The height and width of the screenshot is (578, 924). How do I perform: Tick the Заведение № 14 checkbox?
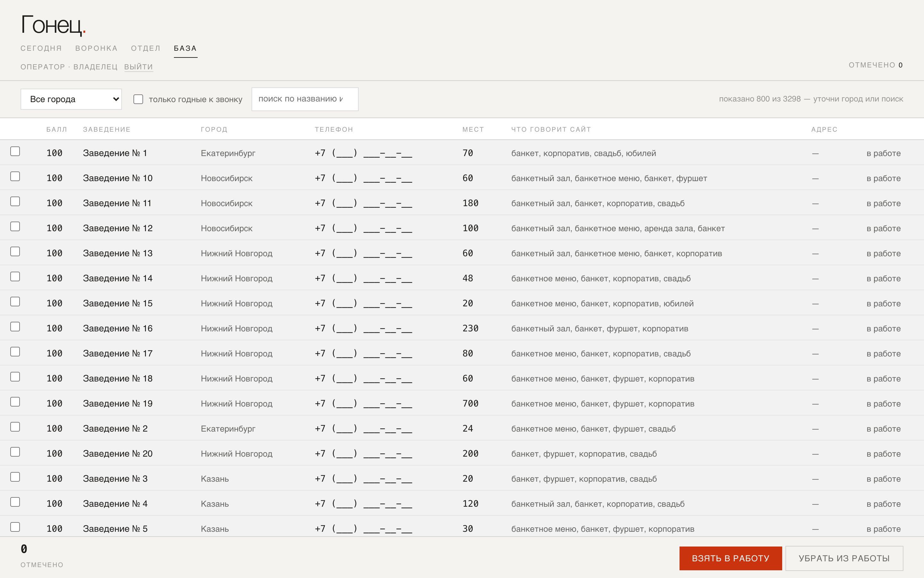click(15, 276)
